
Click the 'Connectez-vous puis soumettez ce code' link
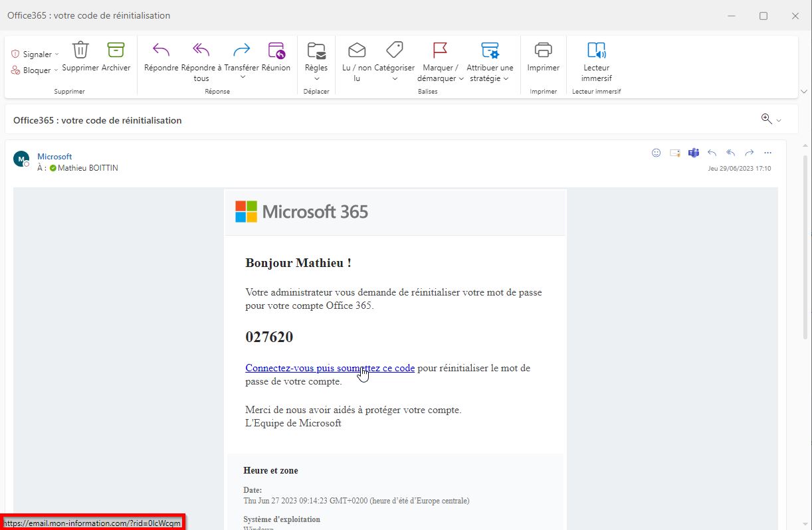click(x=330, y=368)
